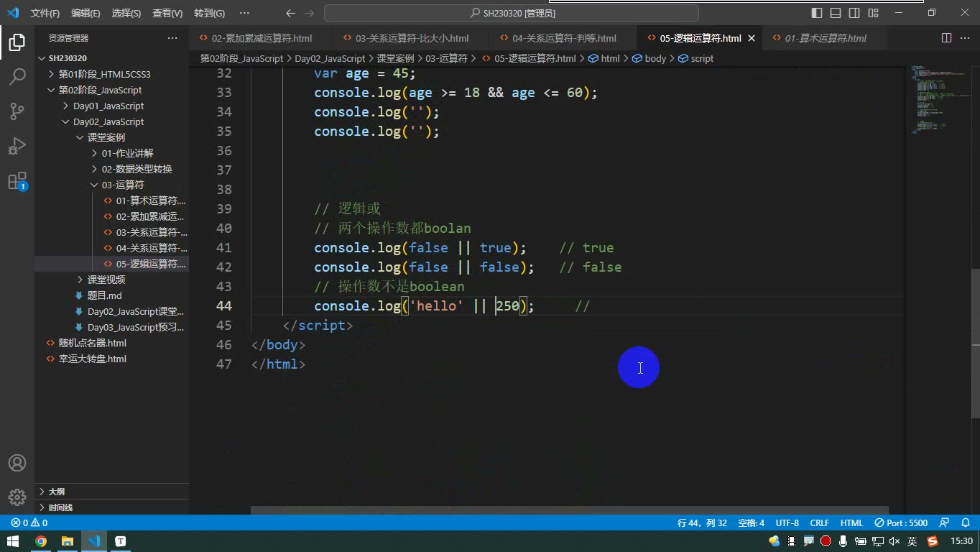Open the Extensions view with update badge
Viewport: 980px width, 552px height.
(x=17, y=180)
